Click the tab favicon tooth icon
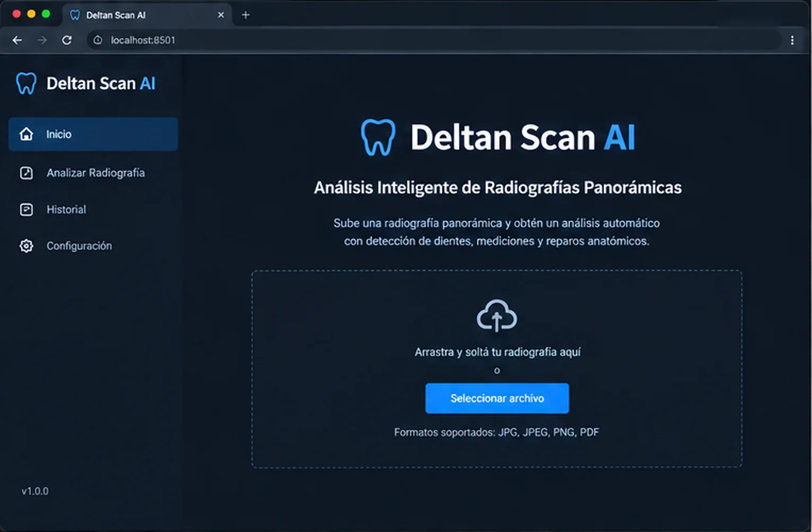The image size is (812, 532). pyautogui.click(x=75, y=15)
